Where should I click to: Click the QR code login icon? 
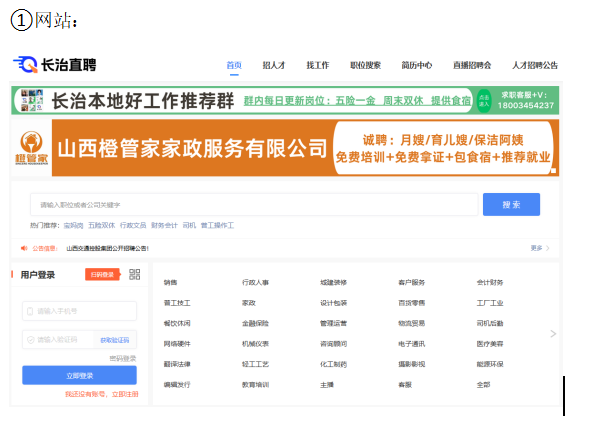pyautogui.click(x=134, y=275)
